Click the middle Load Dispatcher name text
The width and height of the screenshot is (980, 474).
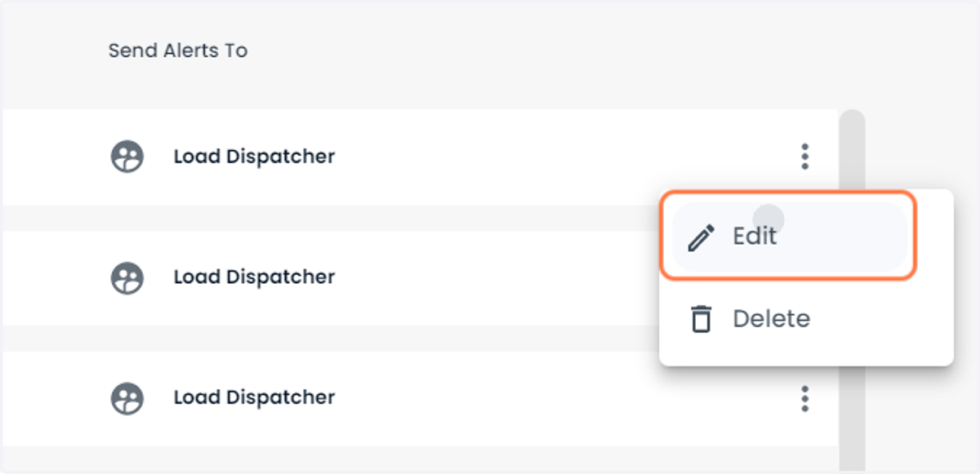point(254,277)
